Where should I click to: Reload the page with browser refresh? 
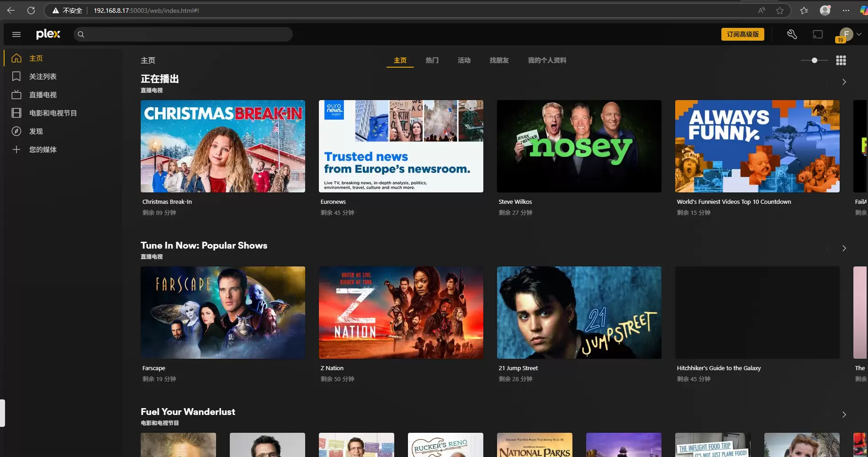pyautogui.click(x=31, y=11)
